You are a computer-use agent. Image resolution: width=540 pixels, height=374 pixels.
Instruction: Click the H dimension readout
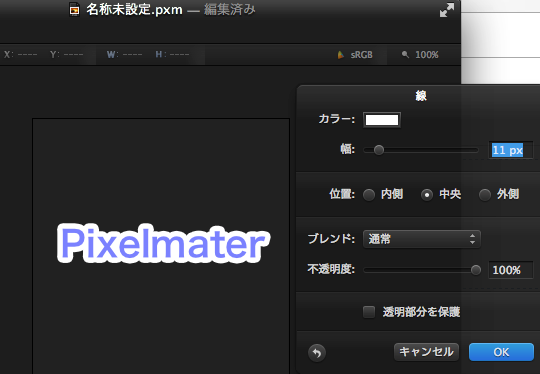172,54
